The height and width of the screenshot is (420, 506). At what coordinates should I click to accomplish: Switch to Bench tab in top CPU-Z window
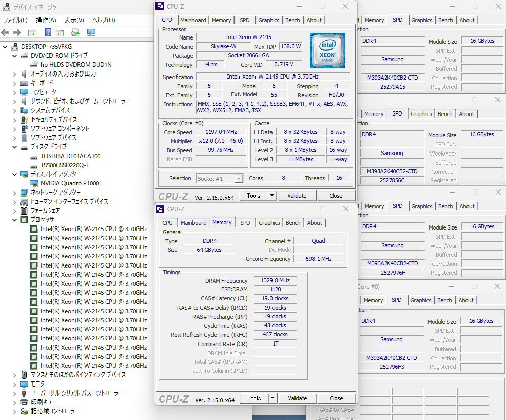point(292,20)
